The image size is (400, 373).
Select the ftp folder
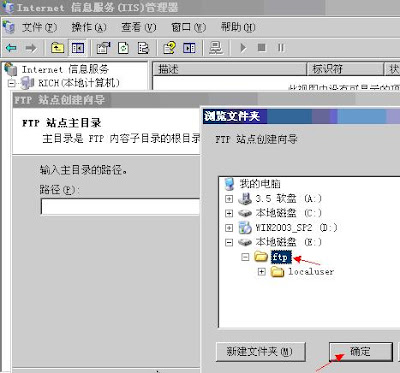tap(281, 257)
